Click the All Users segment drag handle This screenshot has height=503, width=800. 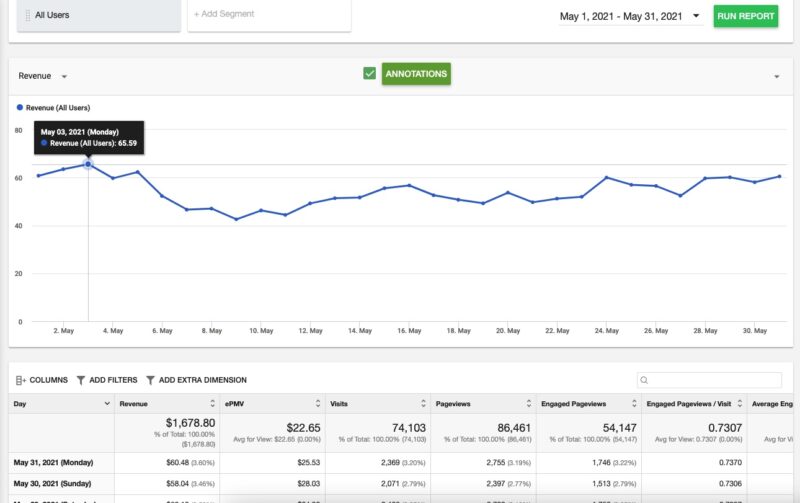coord(28,15)
